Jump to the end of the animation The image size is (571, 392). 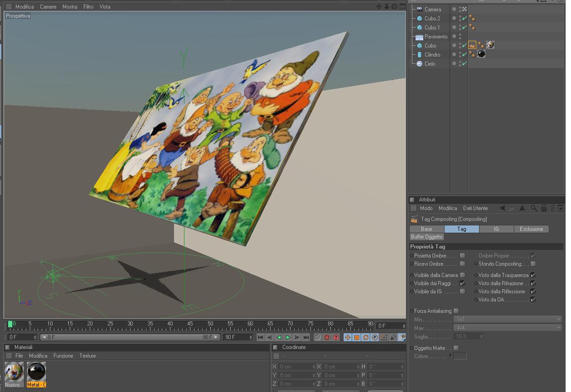[306, 337]
